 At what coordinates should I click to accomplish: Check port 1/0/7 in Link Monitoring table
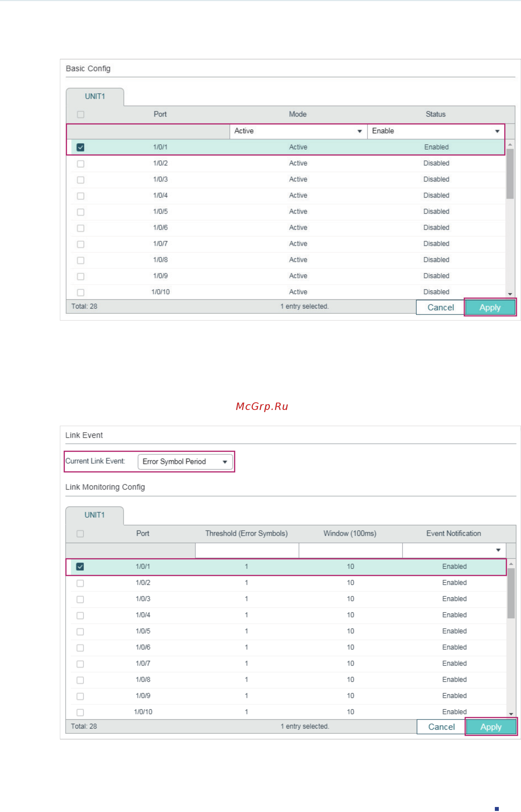click(x=80, y=664)
